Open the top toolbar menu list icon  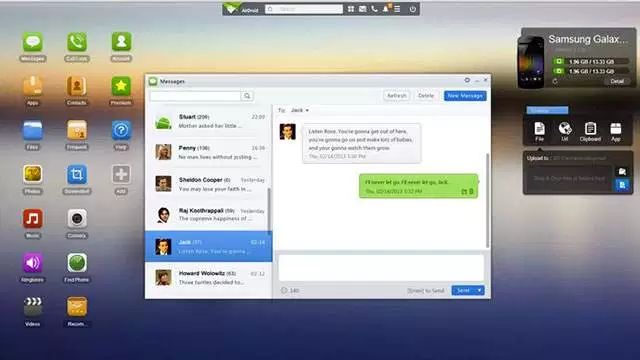click(397, 9)
